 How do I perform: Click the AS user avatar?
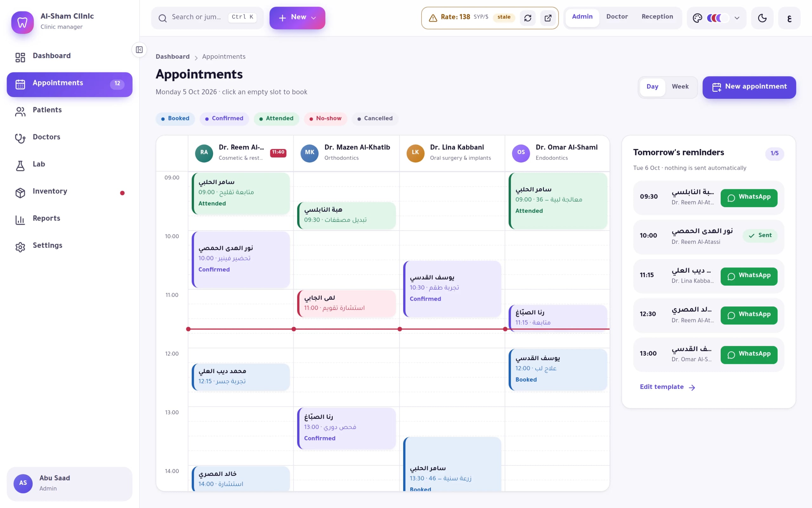point(23,484)
